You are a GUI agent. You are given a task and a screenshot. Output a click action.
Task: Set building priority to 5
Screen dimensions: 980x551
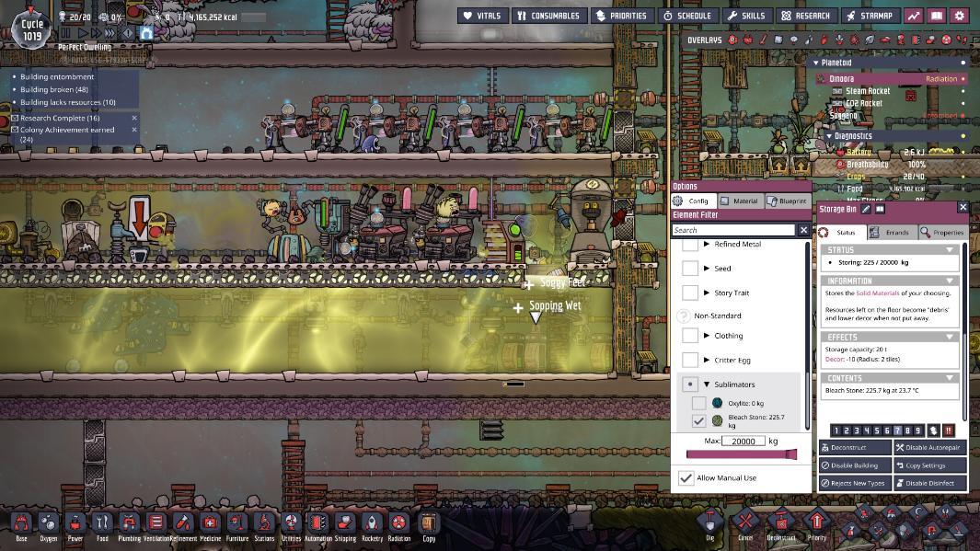click(877, 430)
